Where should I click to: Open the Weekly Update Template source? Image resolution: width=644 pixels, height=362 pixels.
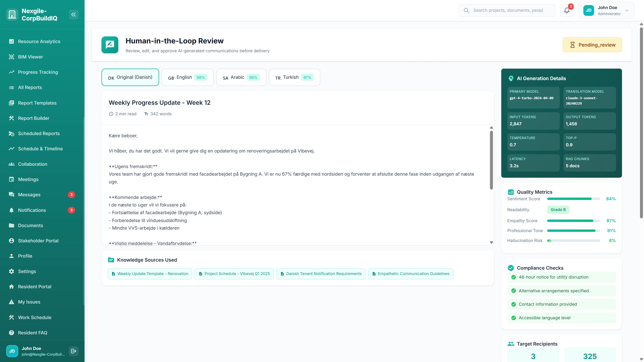pos(149,274)
